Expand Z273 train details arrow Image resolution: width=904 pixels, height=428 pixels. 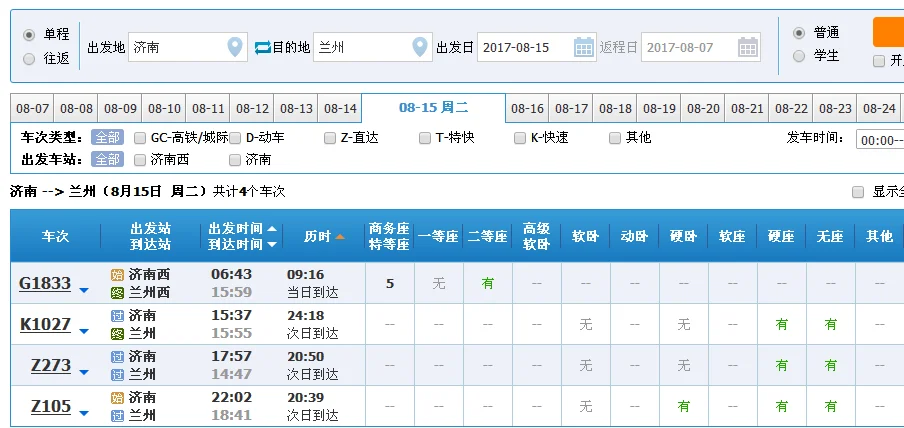click(84, 372)
